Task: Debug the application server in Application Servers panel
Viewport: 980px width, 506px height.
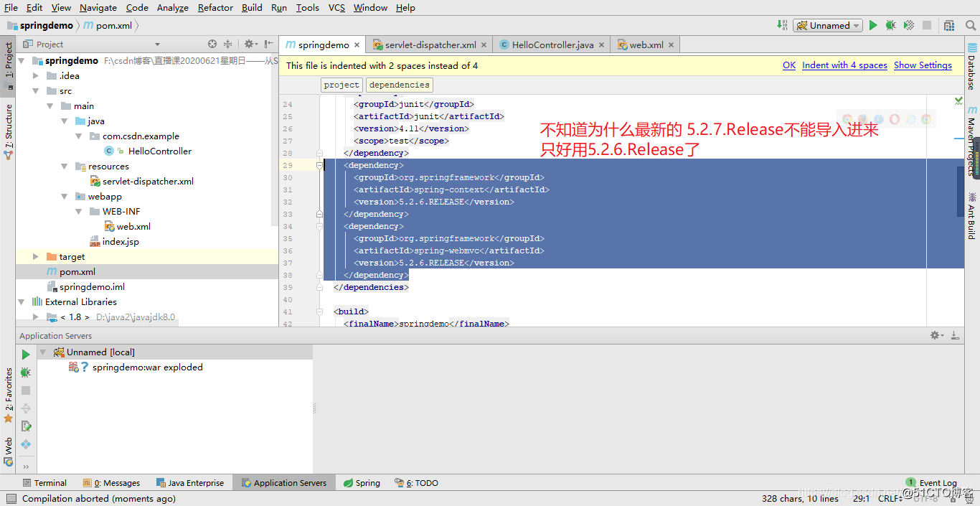Action: [26, 373]
